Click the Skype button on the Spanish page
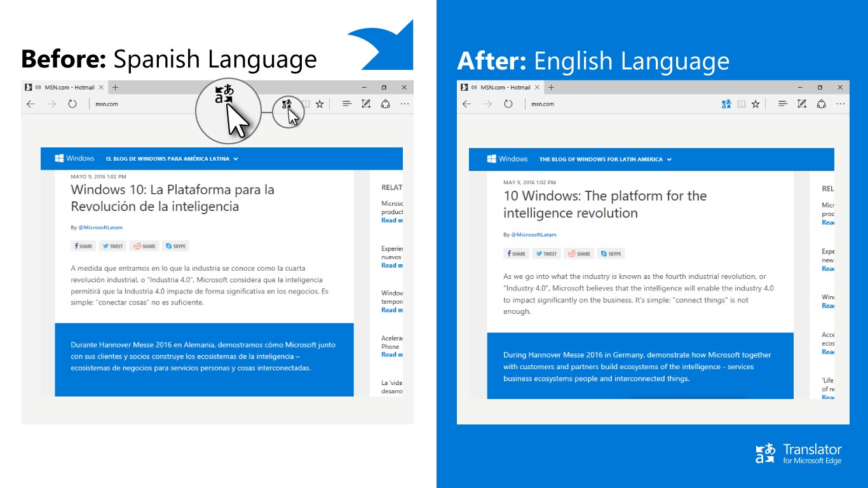Viewport: 868px width, 488px height. (175, 246)
